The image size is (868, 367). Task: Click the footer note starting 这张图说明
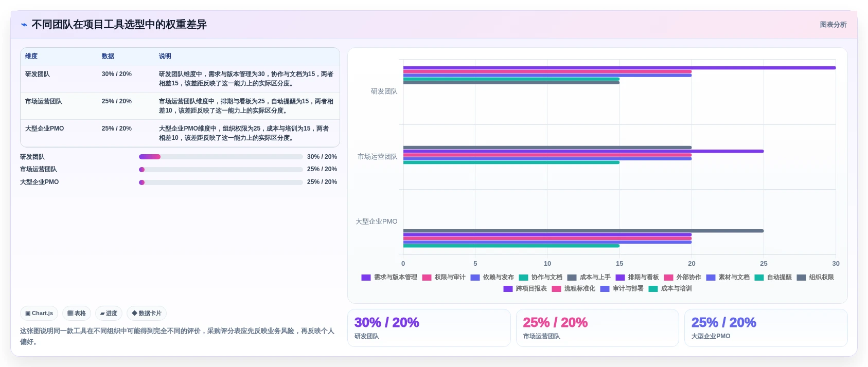pyautogui.click(x=177, y=336)
